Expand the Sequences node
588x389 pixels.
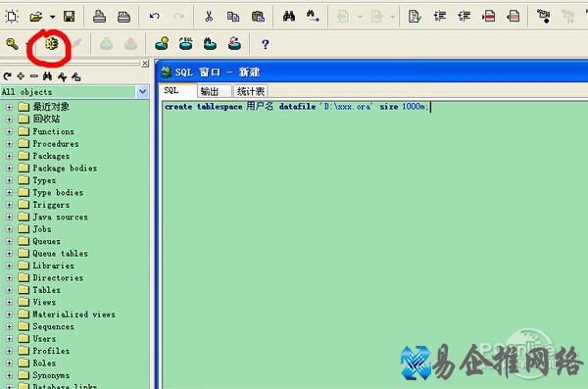point(10,326)
